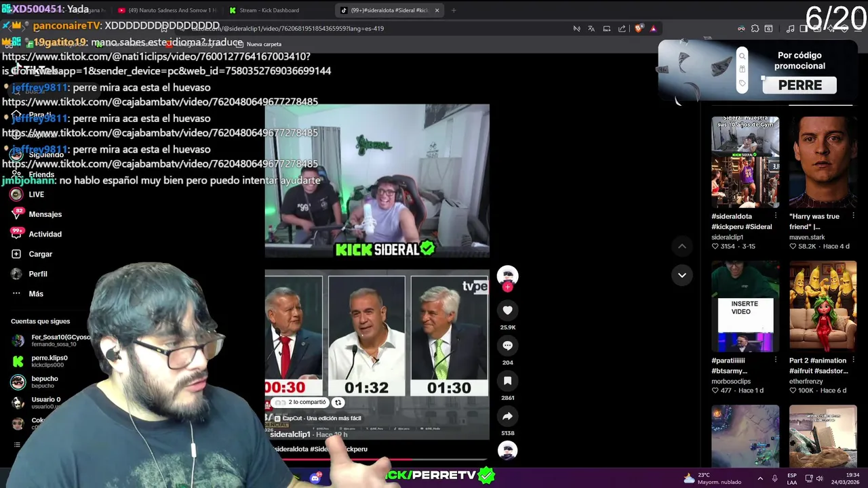
Task: Open the sideralclip1 avatar above the like button
Action: (507, 276)
